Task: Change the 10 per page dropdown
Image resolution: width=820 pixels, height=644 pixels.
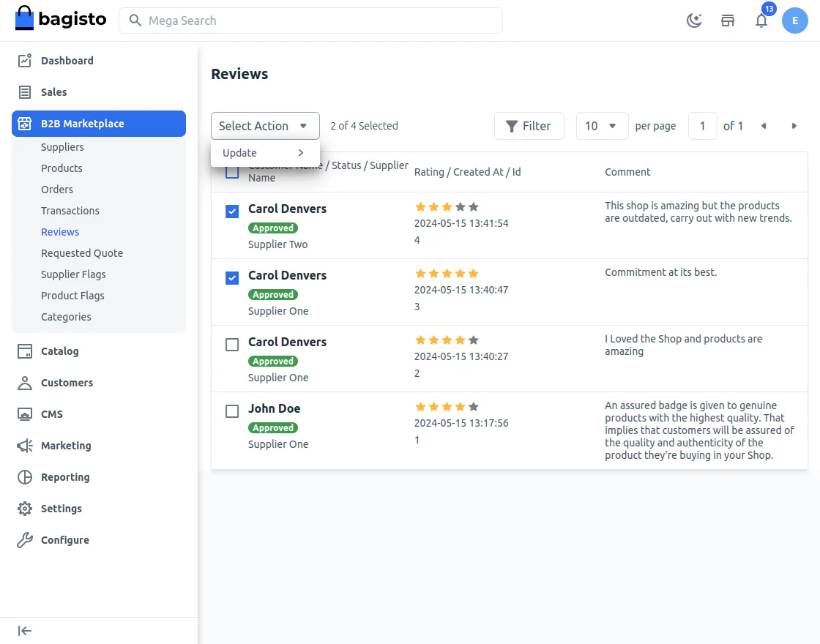Action: (602, 126)
